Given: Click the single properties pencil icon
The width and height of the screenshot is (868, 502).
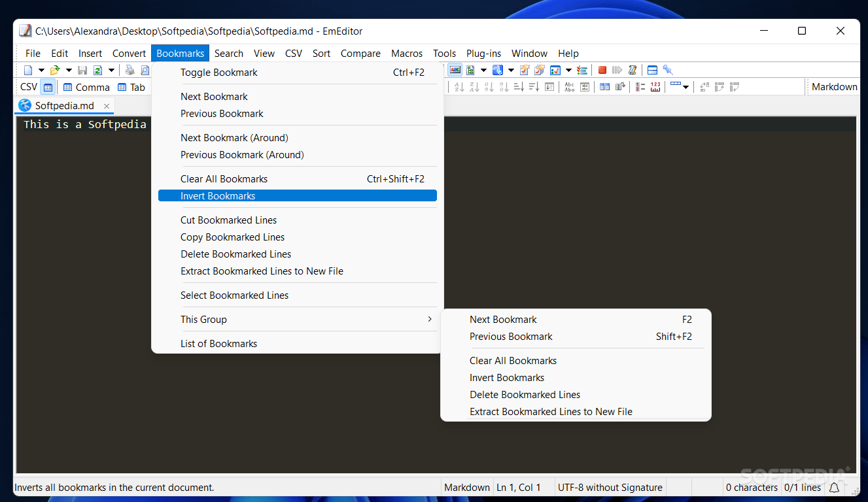Looking at the screenshot, I should [x=525, y=70].
